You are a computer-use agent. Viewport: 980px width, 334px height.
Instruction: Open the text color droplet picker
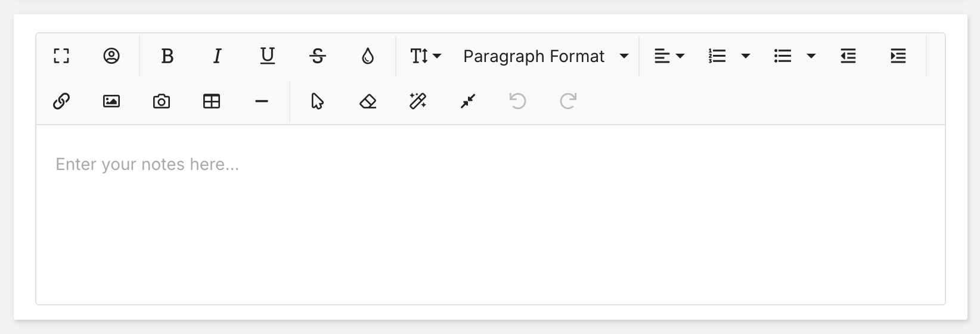(368, 56)
